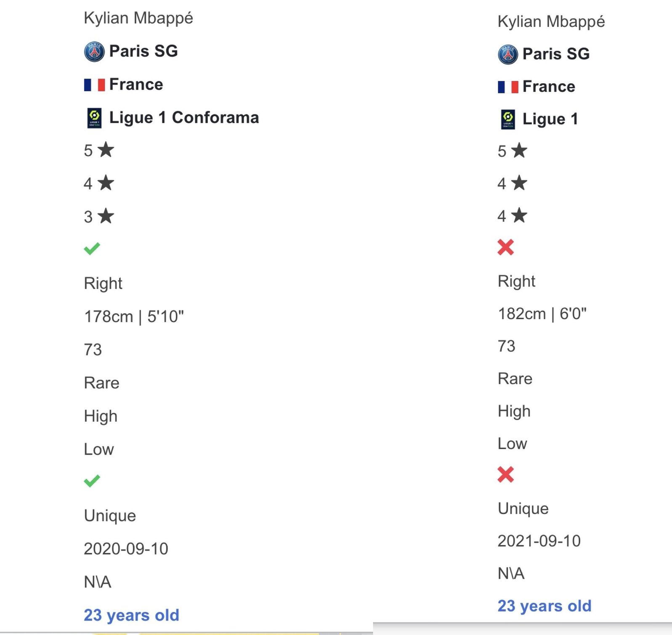Click the green checkmark above Unique
The height and width of the screenshot is (635, 672).
click(x=92, y=481)
